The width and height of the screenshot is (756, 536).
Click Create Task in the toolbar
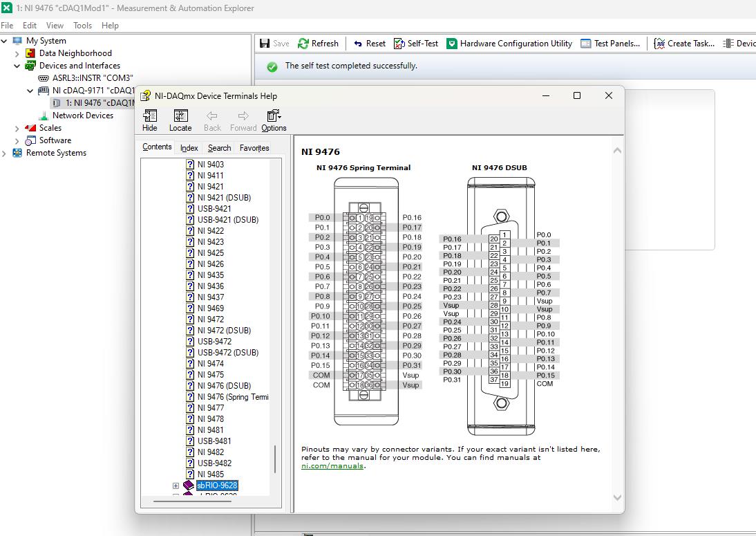click(684, 44)
